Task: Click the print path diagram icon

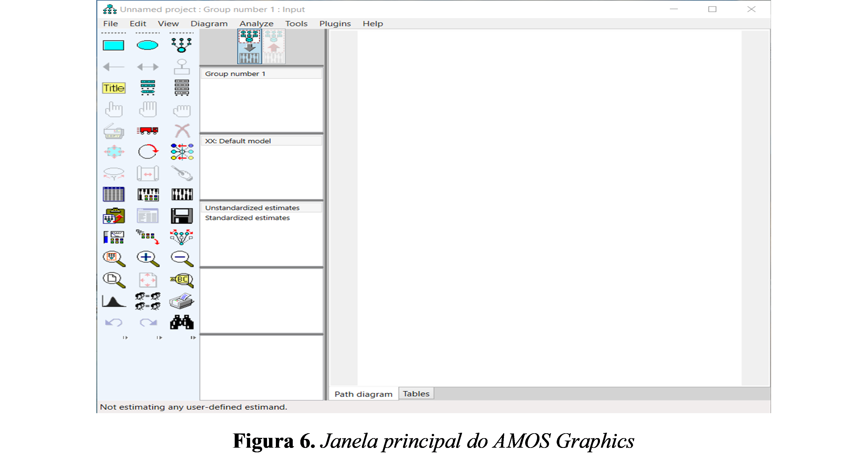Action: pyautogui.click(x=182, y=301)
